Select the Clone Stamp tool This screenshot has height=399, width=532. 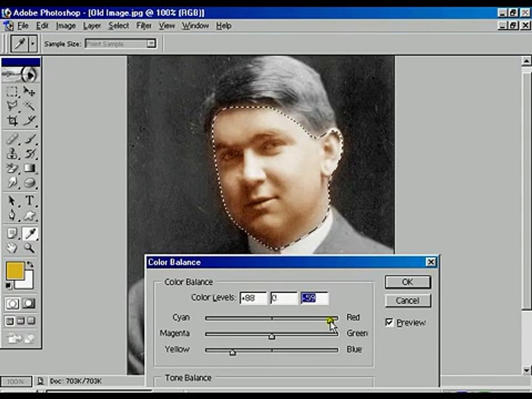[12, 154]
